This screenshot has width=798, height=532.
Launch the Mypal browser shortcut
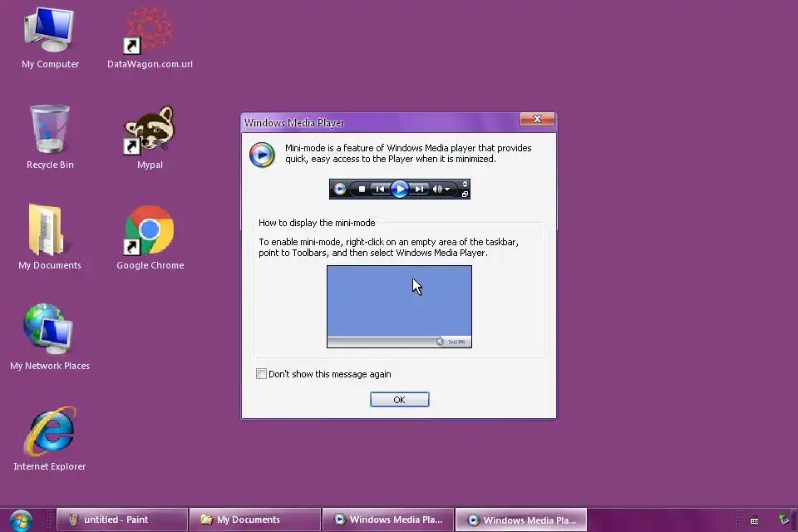coord(150,137)
